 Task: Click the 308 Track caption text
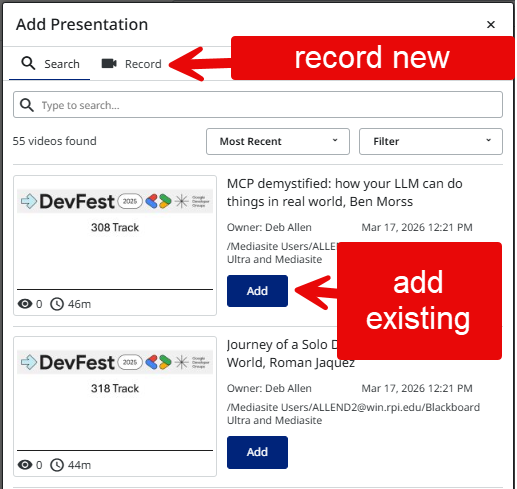tap(115, 227)
